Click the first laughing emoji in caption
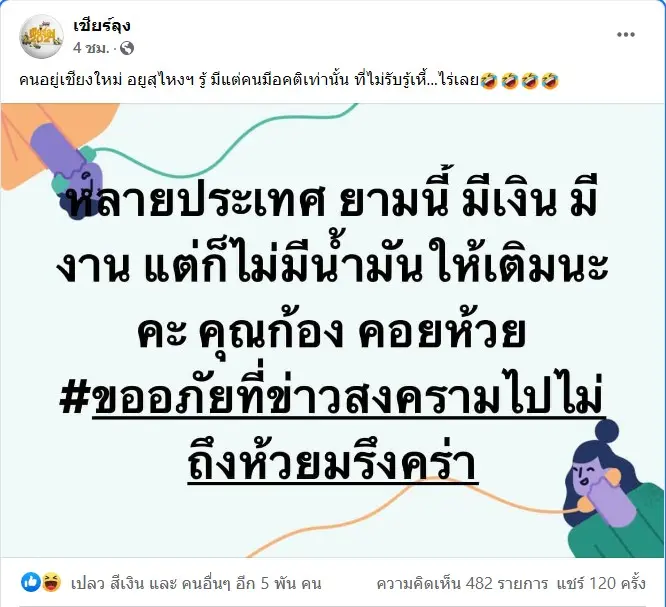 (x=489, y=81)
